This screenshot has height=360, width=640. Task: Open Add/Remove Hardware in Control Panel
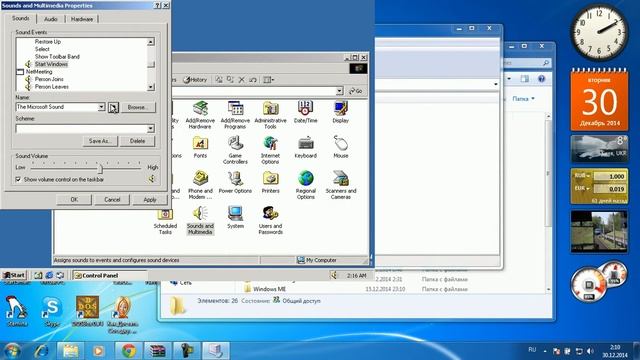[x=200, y=114]
